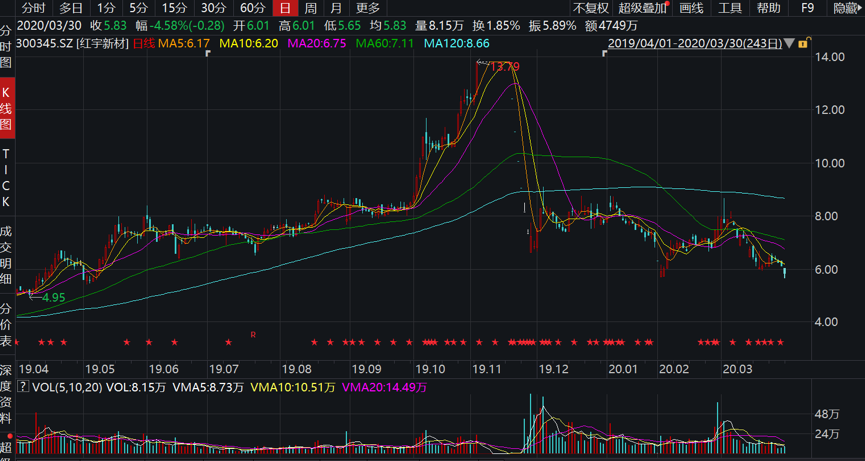
Task: Select the 60分 interval chart
Action: pyautogui.click(x=252, y=8)
